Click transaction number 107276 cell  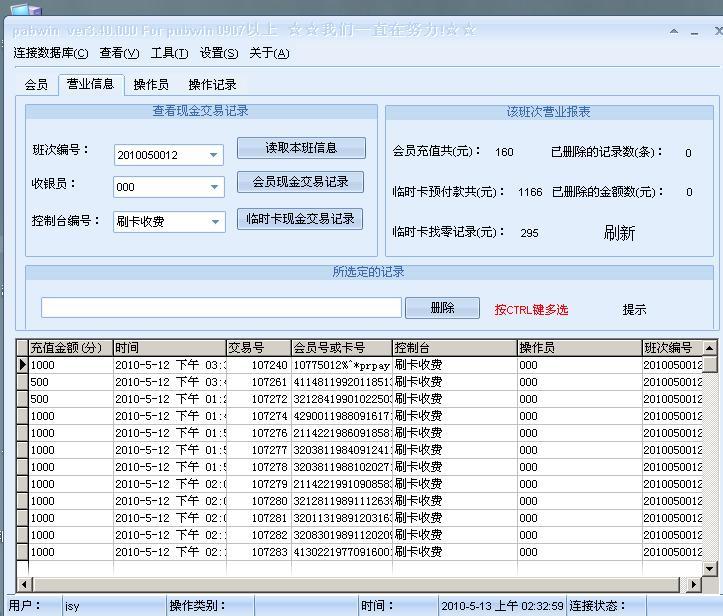tap(259, 433)
